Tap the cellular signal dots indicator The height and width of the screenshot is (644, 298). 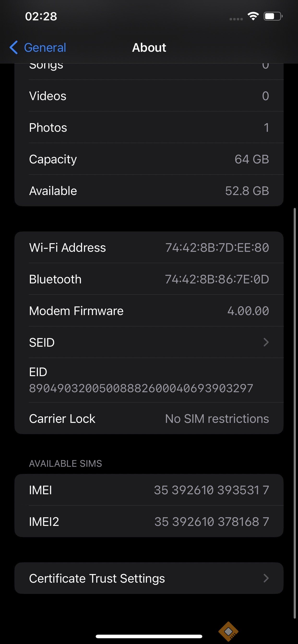(236, 19)
